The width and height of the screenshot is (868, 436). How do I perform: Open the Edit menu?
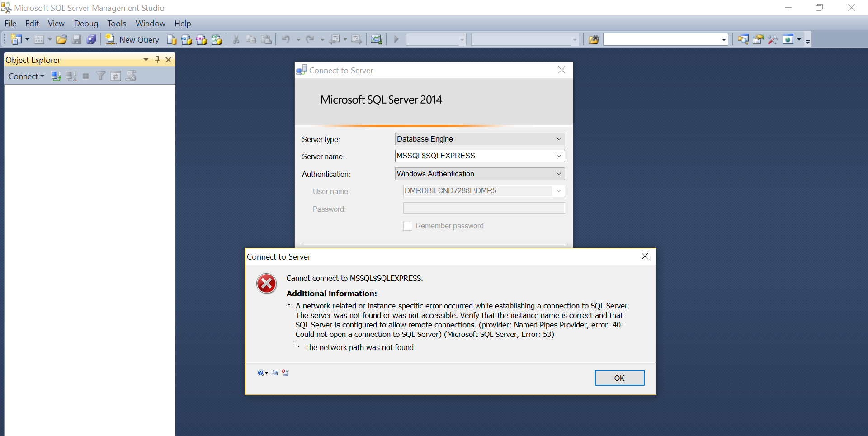32,24
